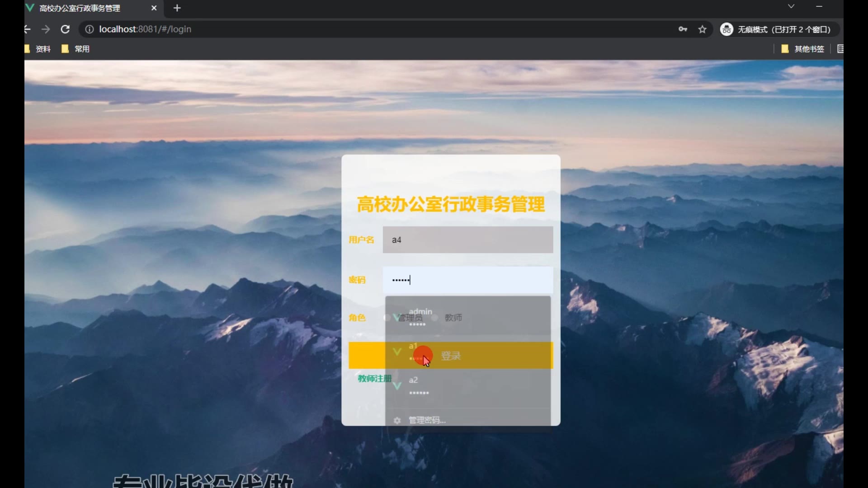Select the 教师 role radio button

click(435, 318)
